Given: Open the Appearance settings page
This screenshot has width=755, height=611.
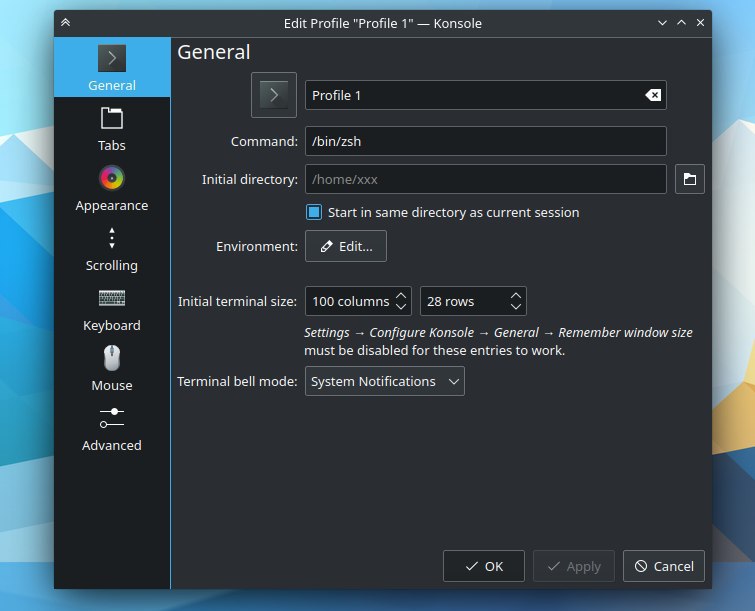Looking at the screenshot, I should [x=112, y=188].
